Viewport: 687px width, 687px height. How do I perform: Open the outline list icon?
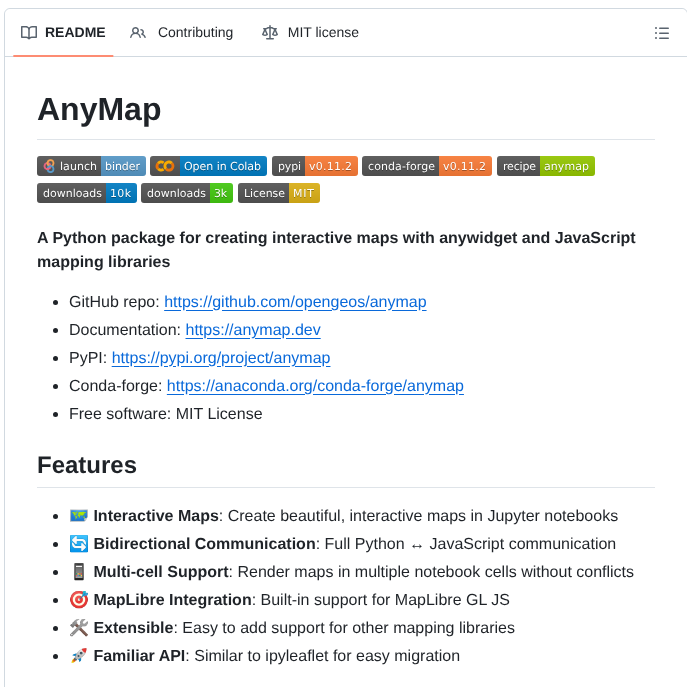662,33
